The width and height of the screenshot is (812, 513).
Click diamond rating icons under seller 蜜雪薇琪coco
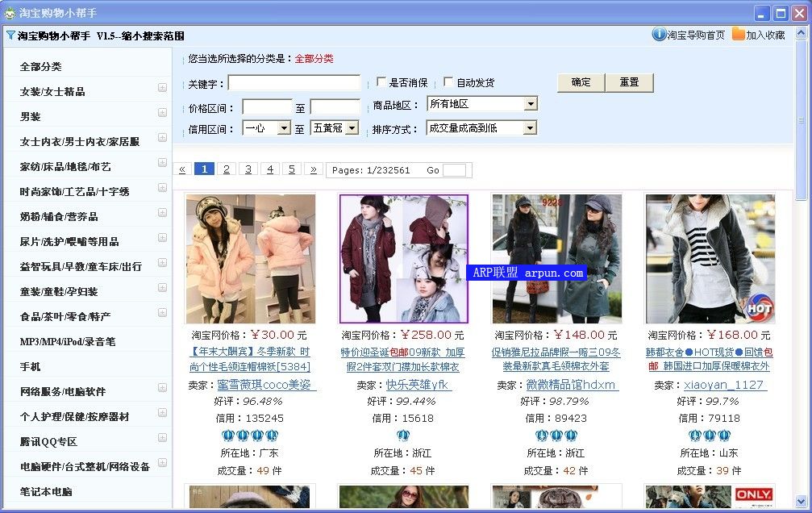[x=251, y=436]
